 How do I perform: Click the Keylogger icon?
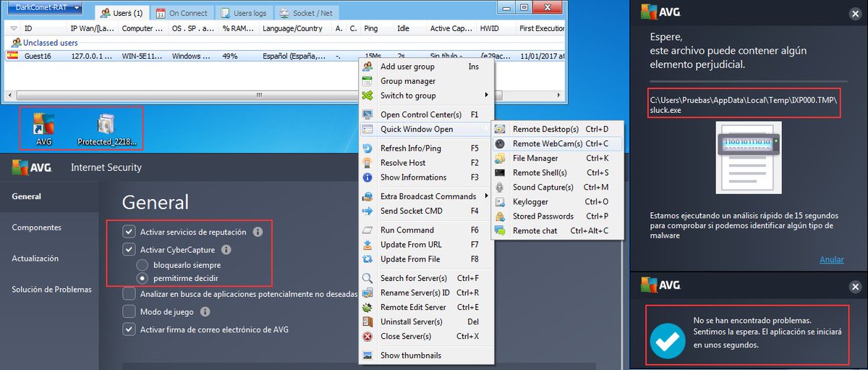(499, 201)
